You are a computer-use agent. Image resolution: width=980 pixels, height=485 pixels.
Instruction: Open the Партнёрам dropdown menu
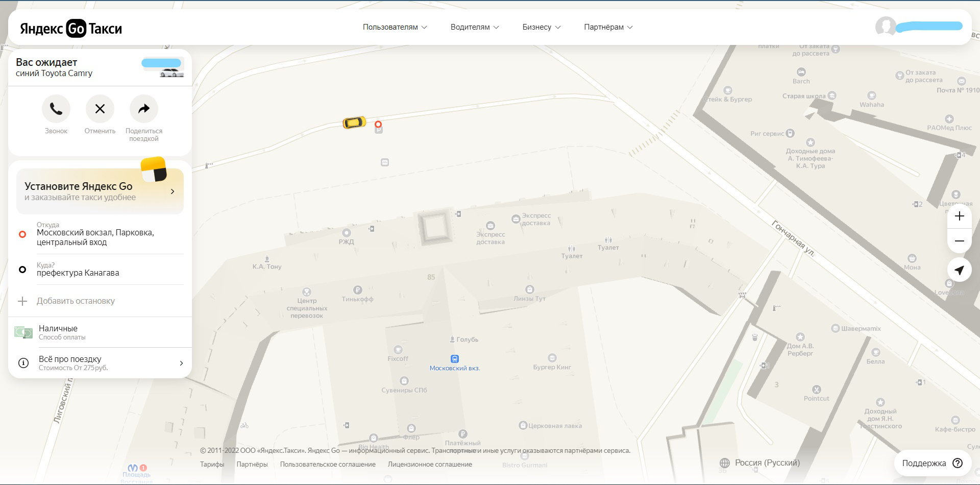pos(608,27)
